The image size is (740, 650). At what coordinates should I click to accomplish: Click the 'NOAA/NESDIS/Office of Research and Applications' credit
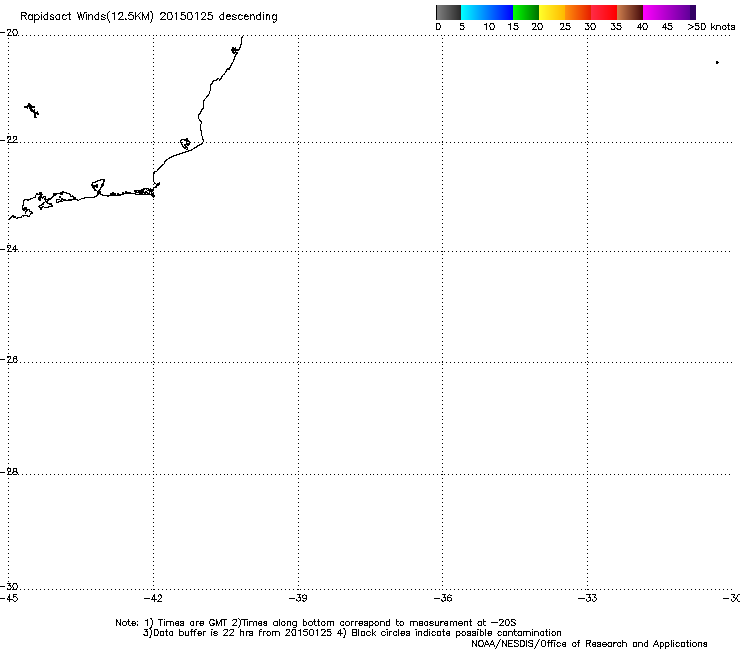point(589,644)
